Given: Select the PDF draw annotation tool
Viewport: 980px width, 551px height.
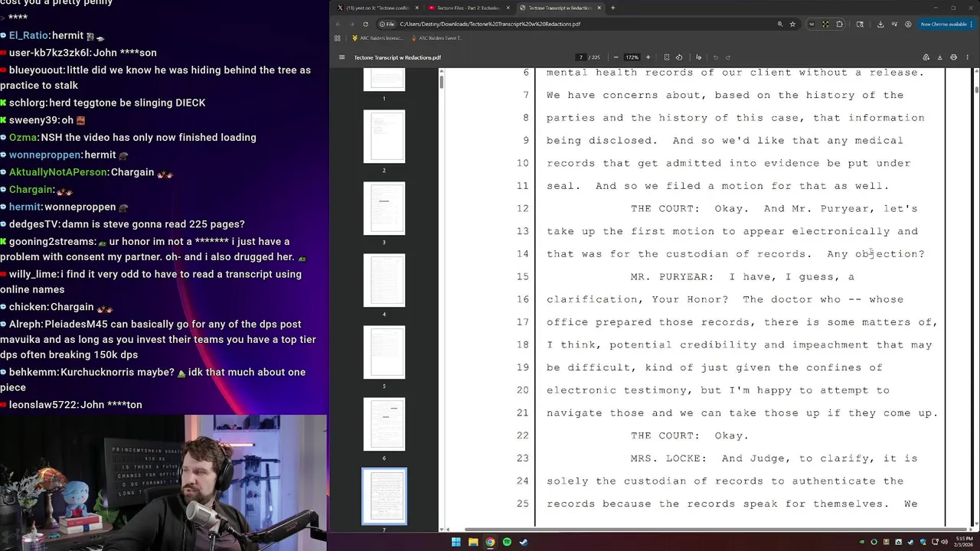Looking at the screenshot, I should [698, 57].
